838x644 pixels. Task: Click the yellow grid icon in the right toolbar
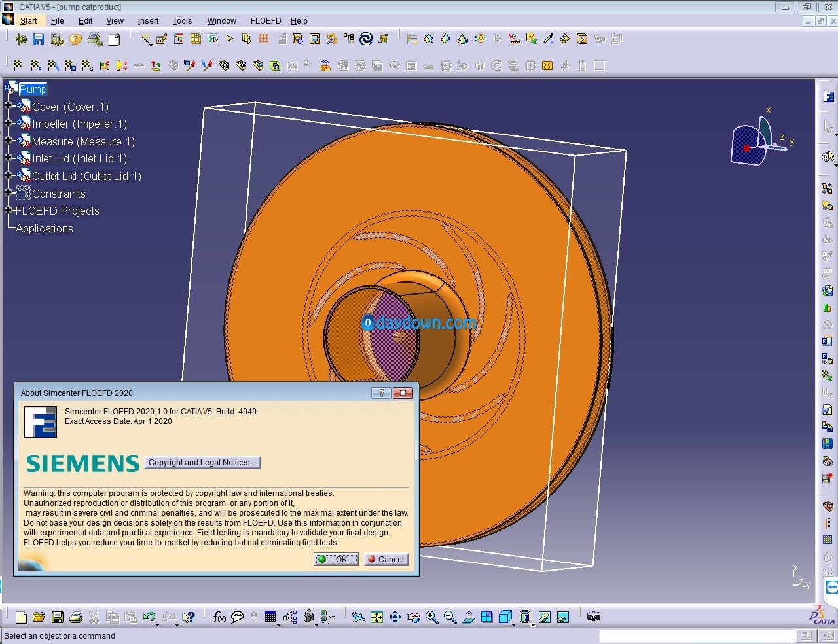point(828,540)
